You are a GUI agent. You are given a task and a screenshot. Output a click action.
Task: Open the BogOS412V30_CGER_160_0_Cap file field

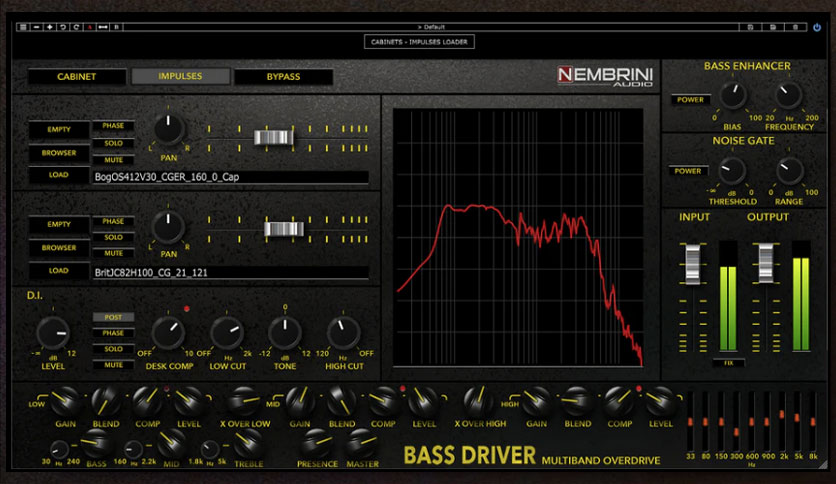click(x=230, y=177)
